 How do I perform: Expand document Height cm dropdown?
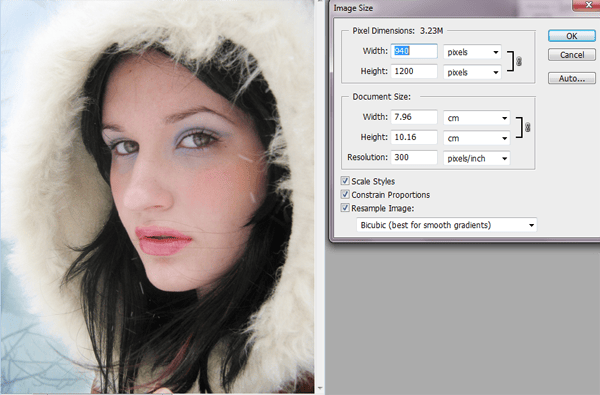coord(476,138)
